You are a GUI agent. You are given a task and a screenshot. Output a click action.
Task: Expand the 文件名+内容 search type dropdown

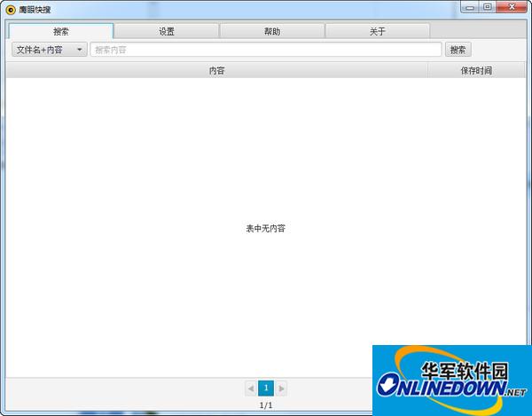(x=49, y=50)
